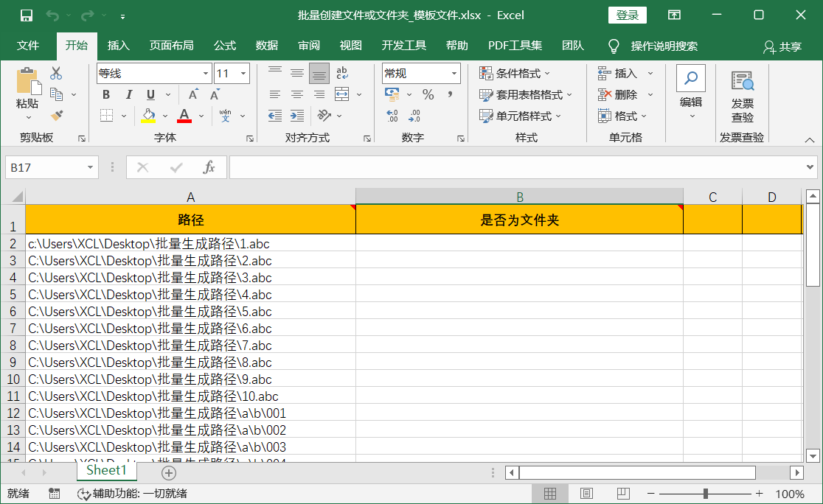823x504 pixels.
Task: Select the Cut scissors icon
Action: (55, 71)
